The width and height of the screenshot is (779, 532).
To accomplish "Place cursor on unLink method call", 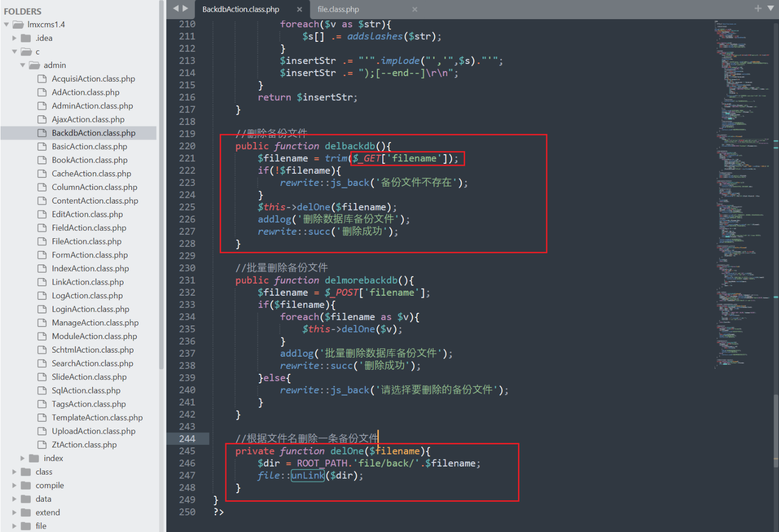I will 308,476.
